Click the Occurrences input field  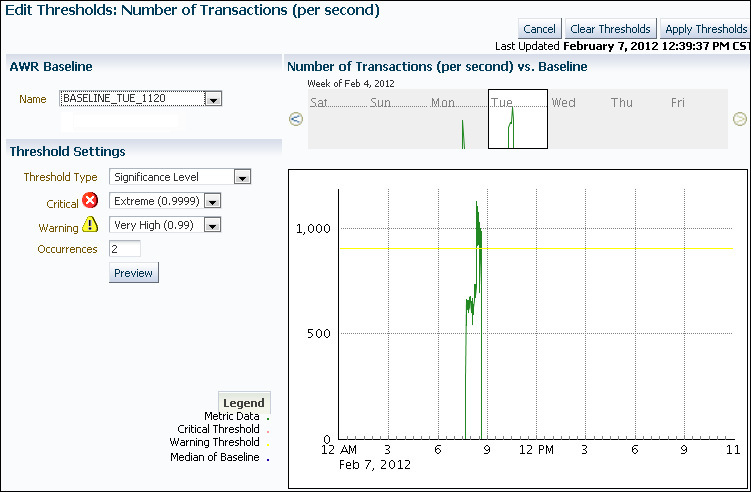pyautogui.click(x=125, y=248)
